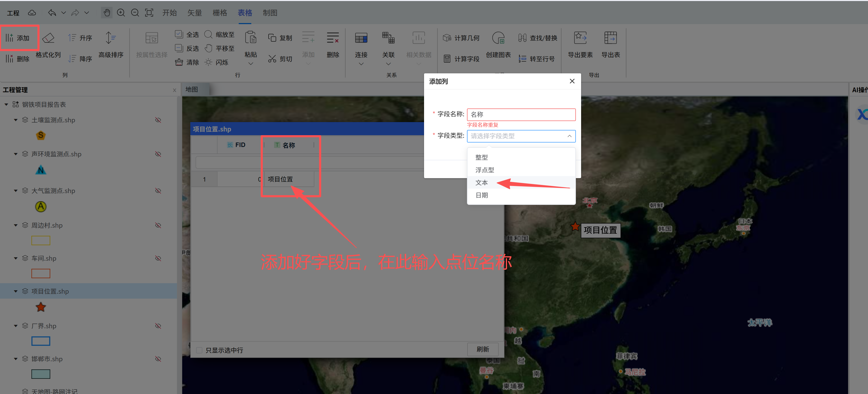Viewport: 868px width, 394px height.
Task: Click the 刷新 button
Action: (482, 349)
